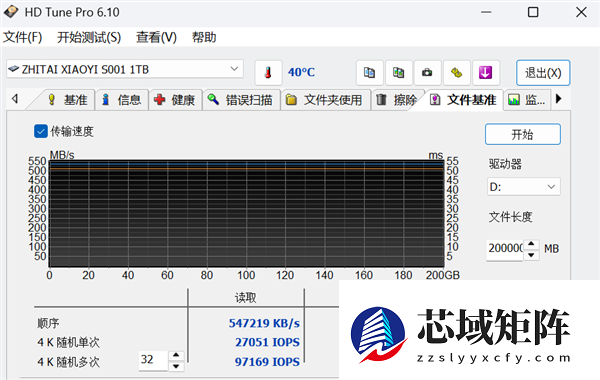Open the 帮助 menu
This screenshot has width=600, height=380.
204,37
